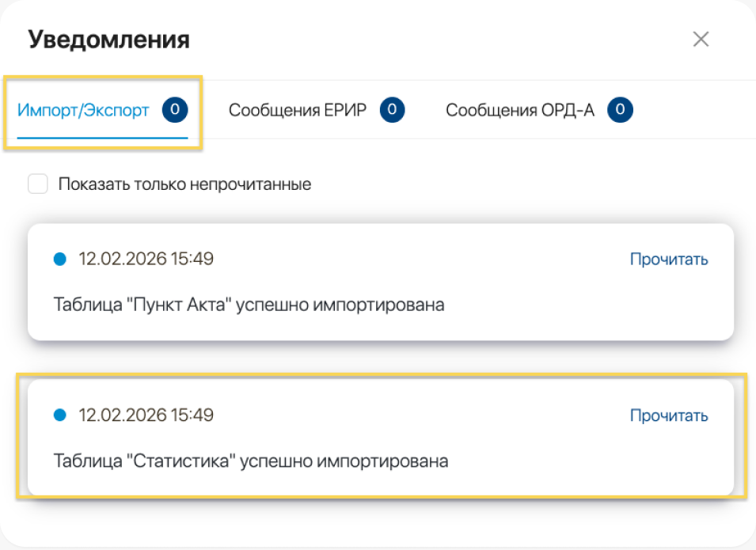This screenshot has height=550, width=756.
Task: Click Прочитать on the Статистика notification
Action: click(x=667, y=415)
